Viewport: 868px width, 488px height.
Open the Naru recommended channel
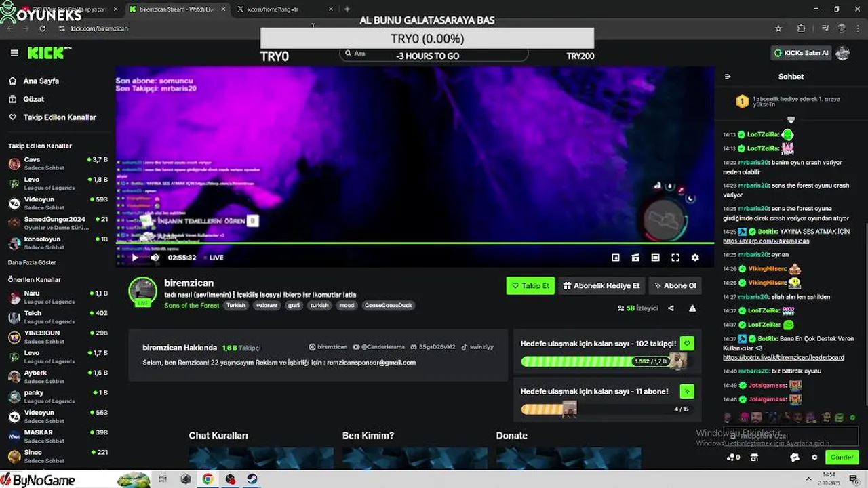pos(58,297)
